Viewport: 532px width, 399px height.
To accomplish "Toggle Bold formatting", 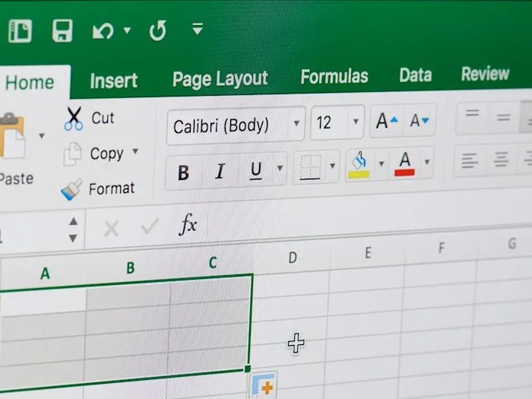I will coord(183,173).
